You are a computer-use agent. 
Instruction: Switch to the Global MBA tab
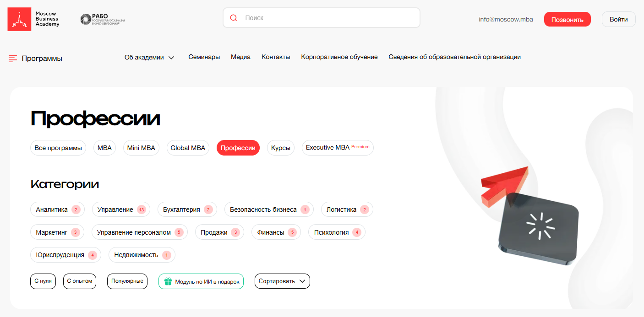click(188, 148)
